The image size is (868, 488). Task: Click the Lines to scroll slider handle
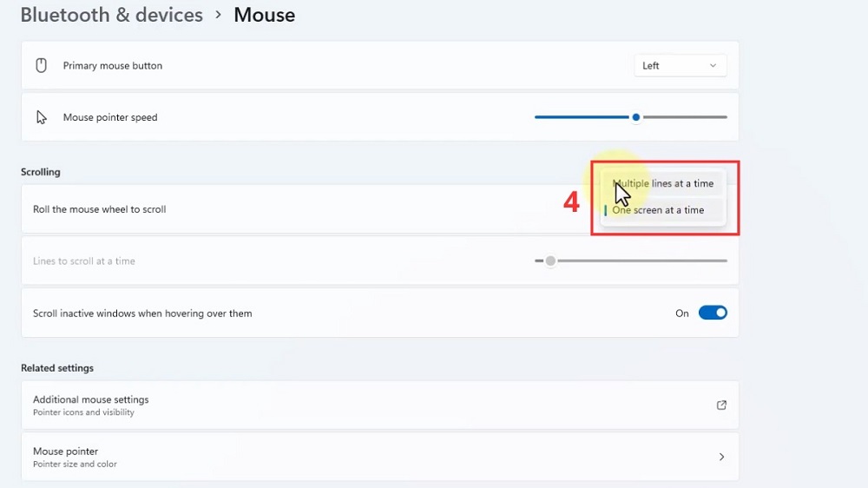click(550, 260)
